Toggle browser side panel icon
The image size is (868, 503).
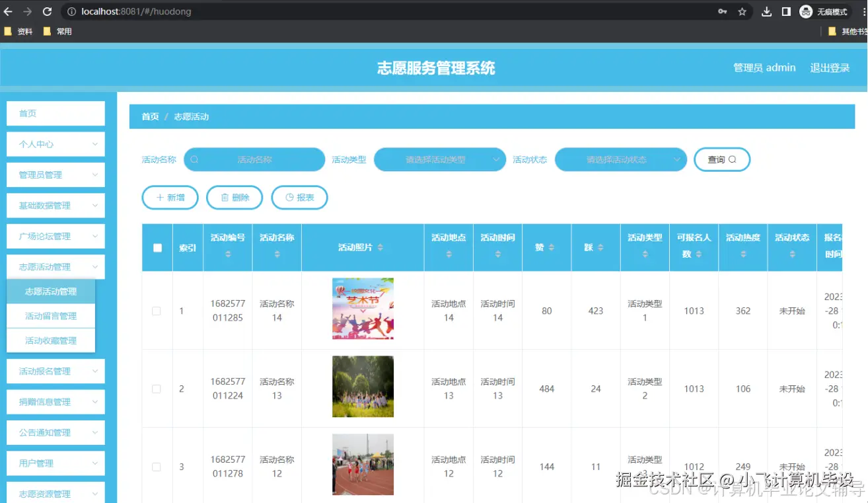(x=786, y=11)
